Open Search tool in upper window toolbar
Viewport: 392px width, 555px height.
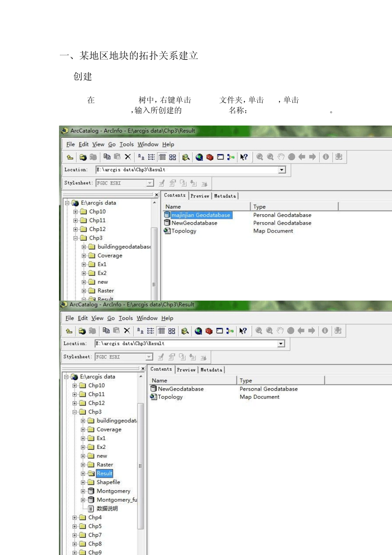click(186, 157)
